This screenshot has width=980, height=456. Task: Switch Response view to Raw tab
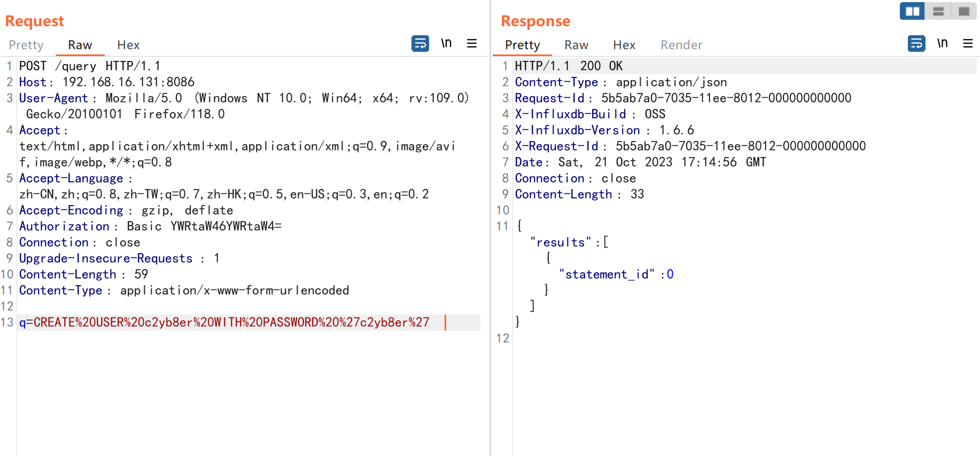pyautogui.click(x=577, y=45)
